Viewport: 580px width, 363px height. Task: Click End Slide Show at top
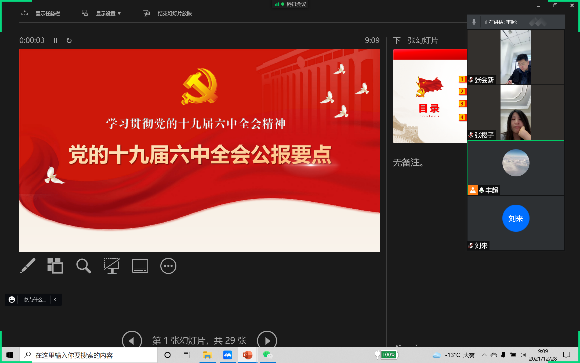pyautogui.click(x=168, y=13)
